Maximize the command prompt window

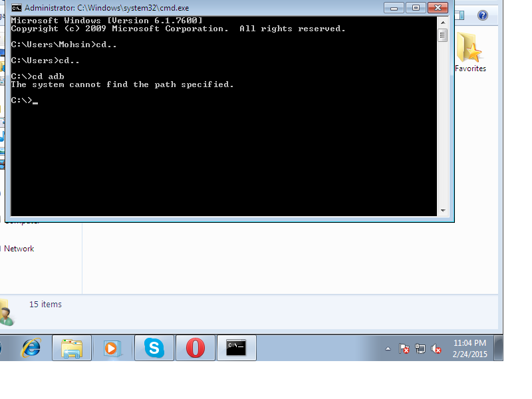[x=416, y=7]
